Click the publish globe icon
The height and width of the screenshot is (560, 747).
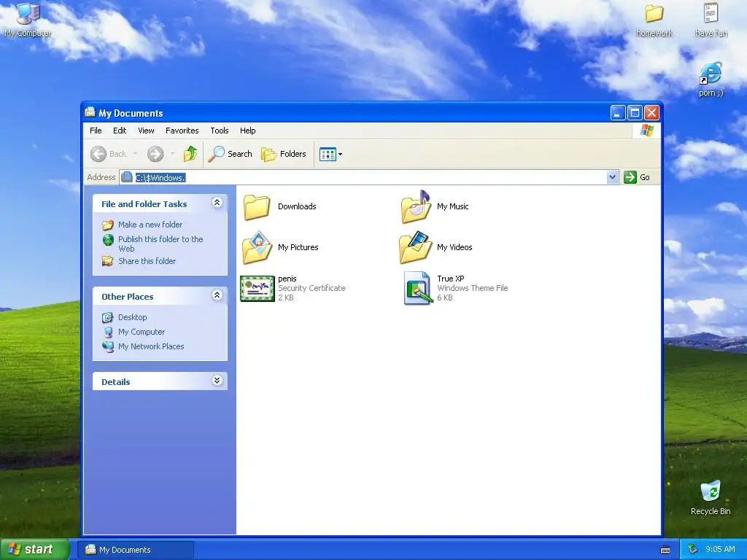click(108, 239)
